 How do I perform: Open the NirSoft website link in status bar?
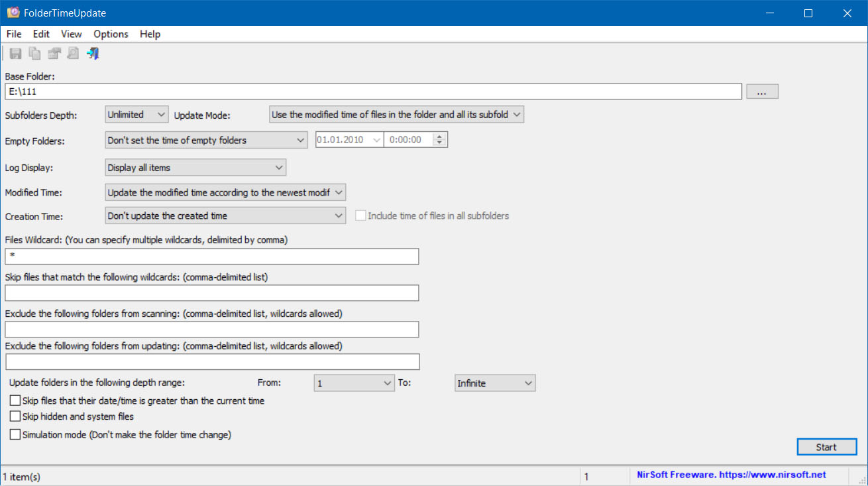click(x=731, y=475)
